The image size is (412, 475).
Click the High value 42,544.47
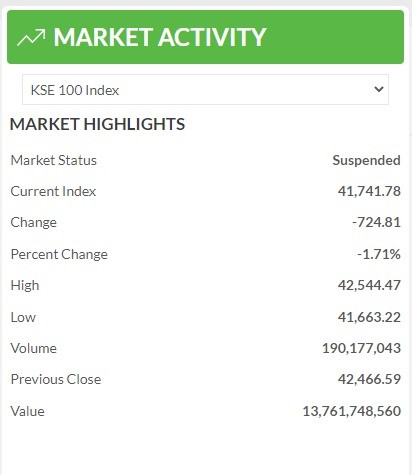coord(369,285)
